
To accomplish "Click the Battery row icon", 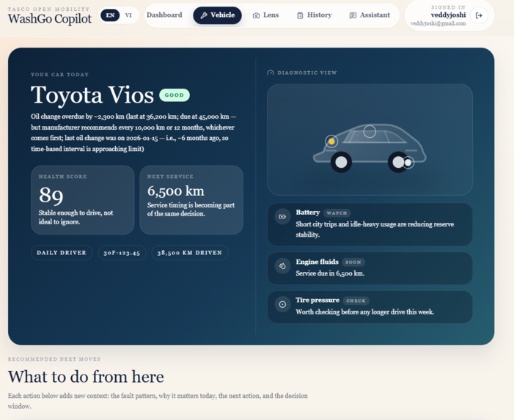I will 282,216.
